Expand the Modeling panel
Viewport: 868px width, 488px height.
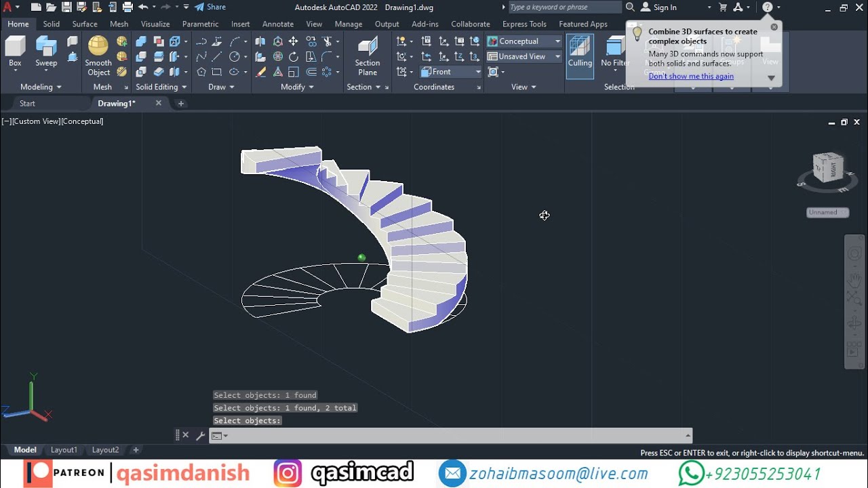coord(41,87)
